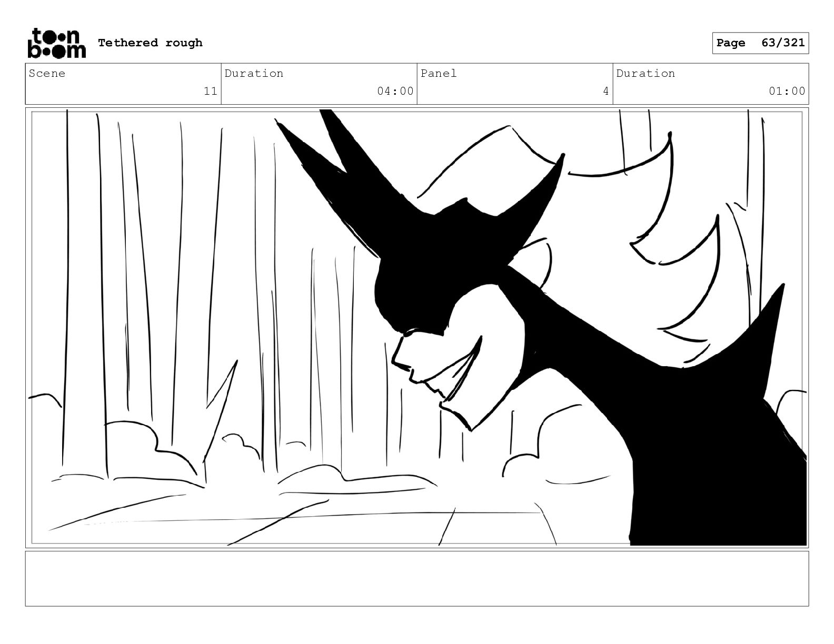Click the 'Duration' label beside Scene
Image resolution: width=834 pixels, height=644 pixels.
(254, 73)
